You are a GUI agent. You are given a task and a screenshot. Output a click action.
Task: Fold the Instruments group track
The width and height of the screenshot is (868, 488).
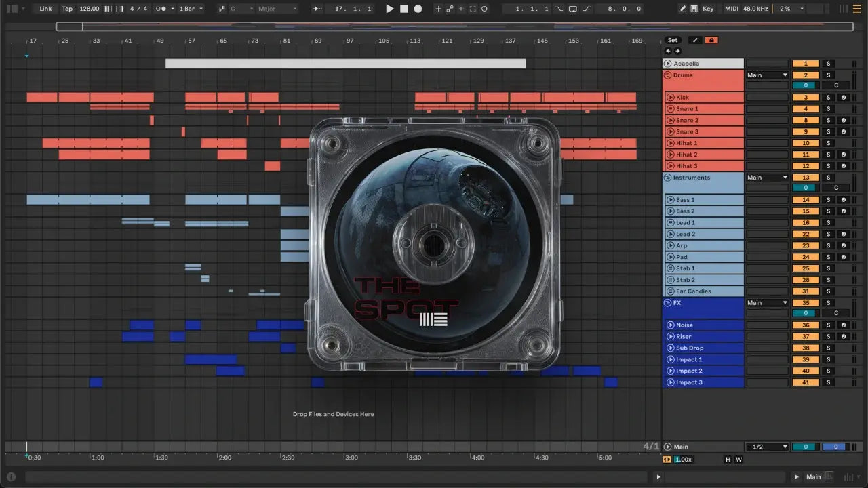click(x=668, y=178)
